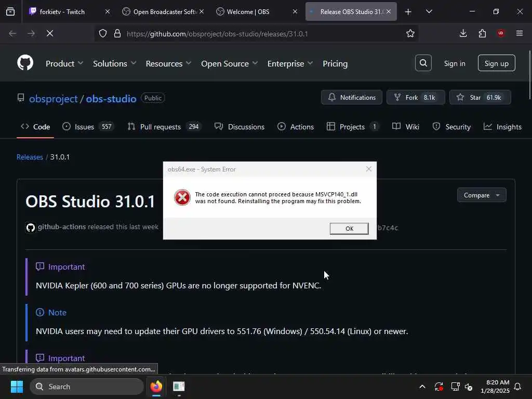Viewport: 532px width, 399px height.
Task: Stop page loading with the X button
Action: click(x=49, y=33)
